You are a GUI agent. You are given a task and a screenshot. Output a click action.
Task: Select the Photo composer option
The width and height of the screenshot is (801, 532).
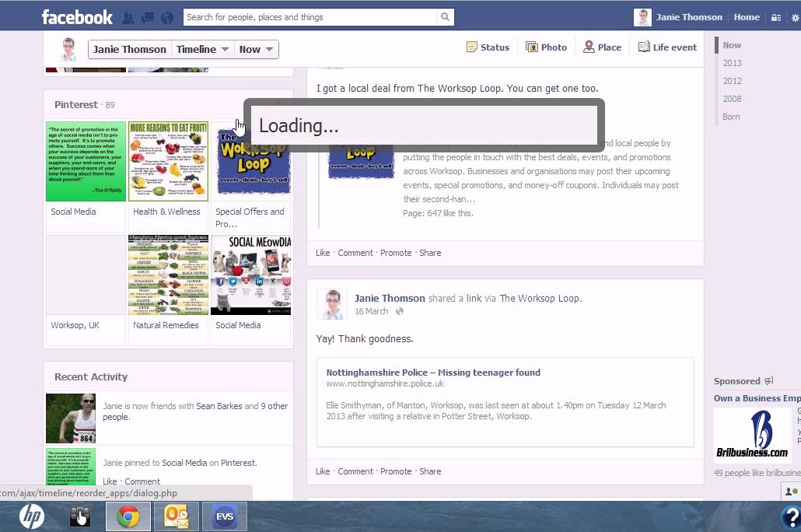click(547, 47)
